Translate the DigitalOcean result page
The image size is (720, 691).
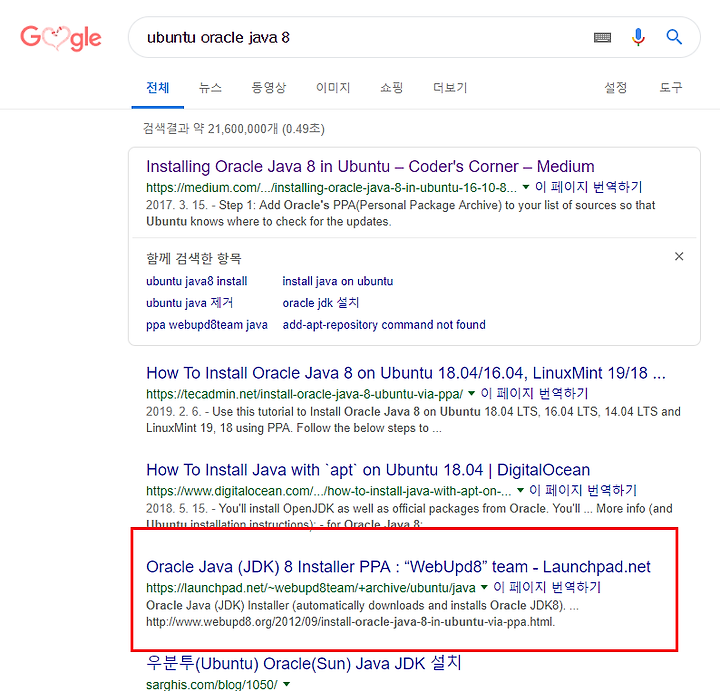click(583, 490)
